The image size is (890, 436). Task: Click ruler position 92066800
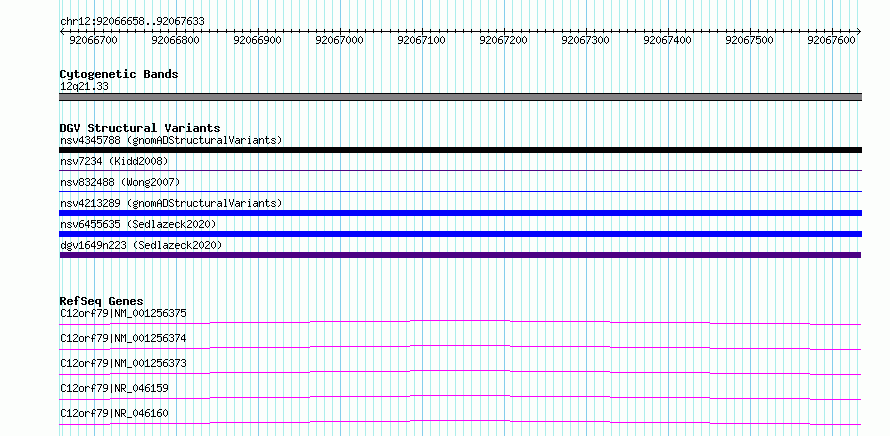click(176, 40)
